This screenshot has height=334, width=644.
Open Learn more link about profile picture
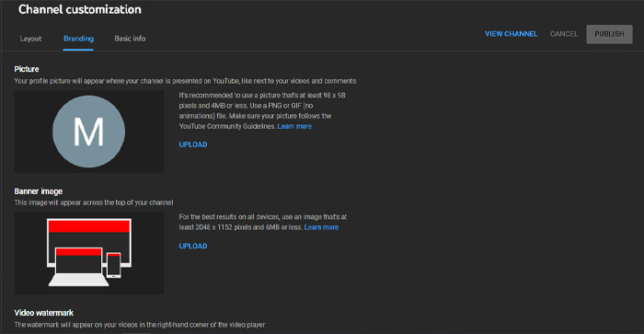294,127
